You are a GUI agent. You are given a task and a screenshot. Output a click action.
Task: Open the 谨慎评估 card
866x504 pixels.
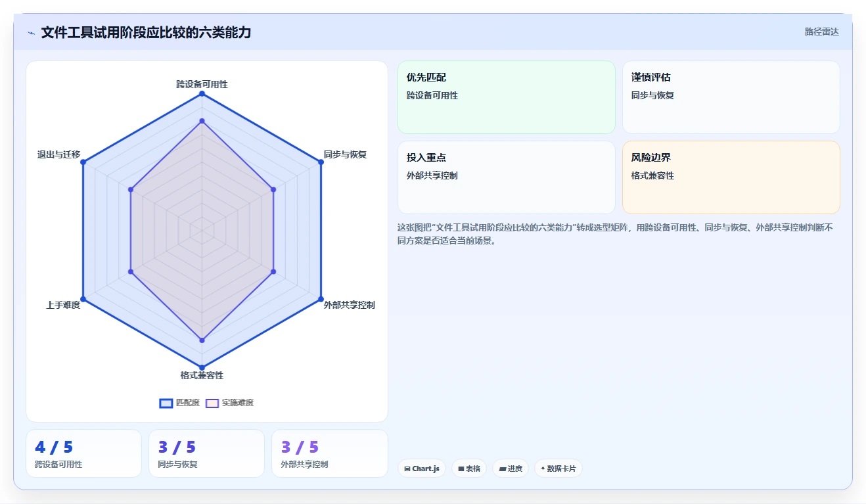[731, 97]
